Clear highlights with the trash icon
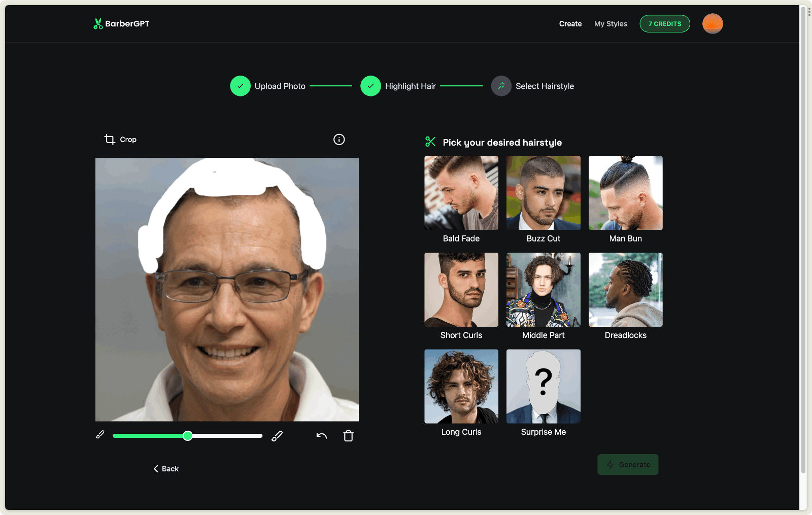 click(x=348, y=436)
